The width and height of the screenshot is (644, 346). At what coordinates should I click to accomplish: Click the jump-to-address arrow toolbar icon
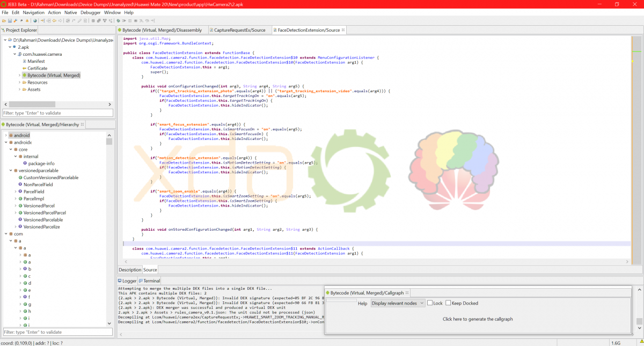(x=42, y=20)
